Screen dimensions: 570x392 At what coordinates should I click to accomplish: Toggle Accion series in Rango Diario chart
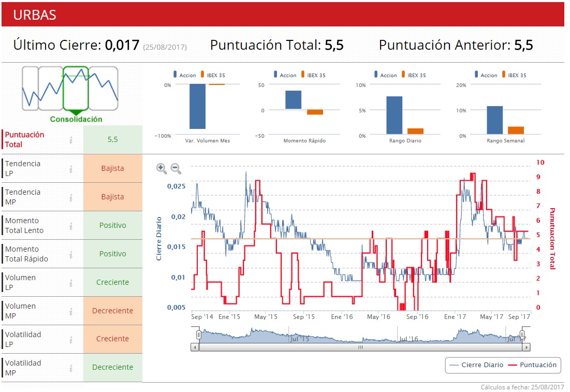pos(386,75)
